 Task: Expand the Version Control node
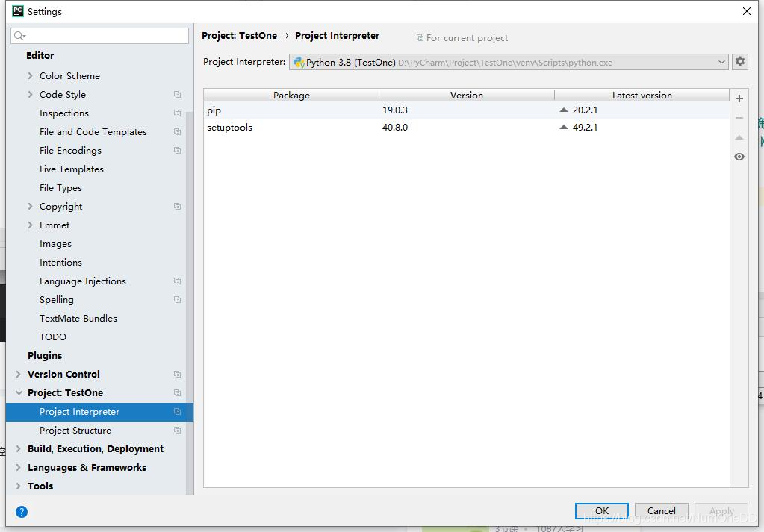click(19, 375)
